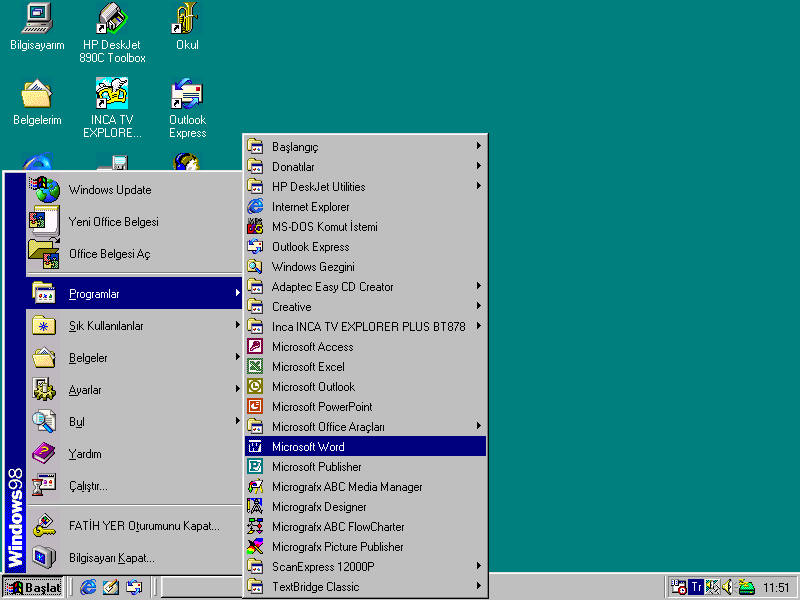This screenshot has height=600, width=800.
Task: Open HP DeskJet 890C Toolbox desktop shortcut
Action: click(x=112, y=33)
